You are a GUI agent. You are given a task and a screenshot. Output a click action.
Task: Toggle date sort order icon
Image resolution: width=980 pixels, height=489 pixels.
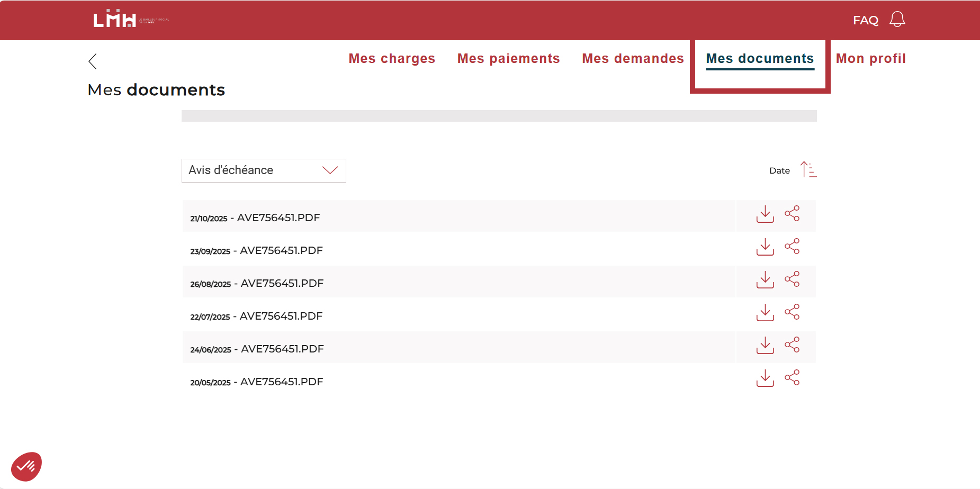pos(808,170)
